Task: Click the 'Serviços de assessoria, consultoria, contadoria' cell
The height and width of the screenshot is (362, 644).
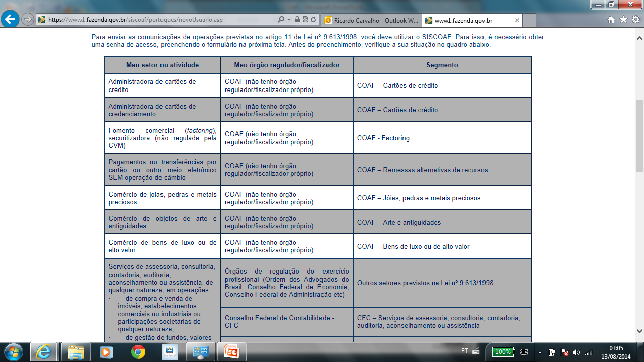Action: [163, 300]
